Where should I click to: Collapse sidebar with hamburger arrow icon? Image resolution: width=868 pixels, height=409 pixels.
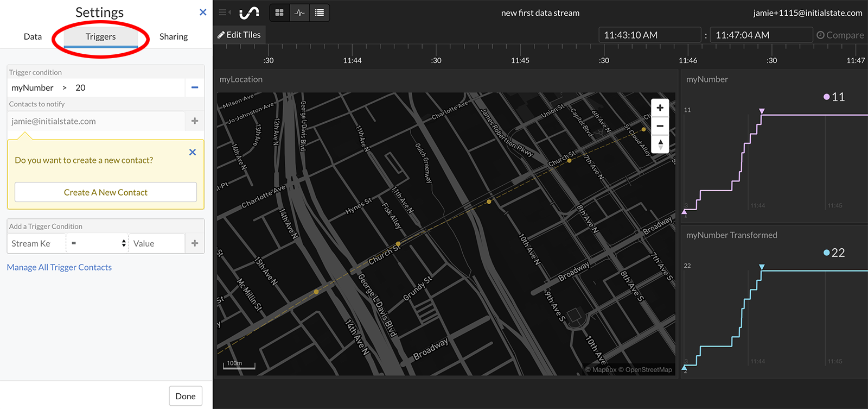[x=224, y=12]
